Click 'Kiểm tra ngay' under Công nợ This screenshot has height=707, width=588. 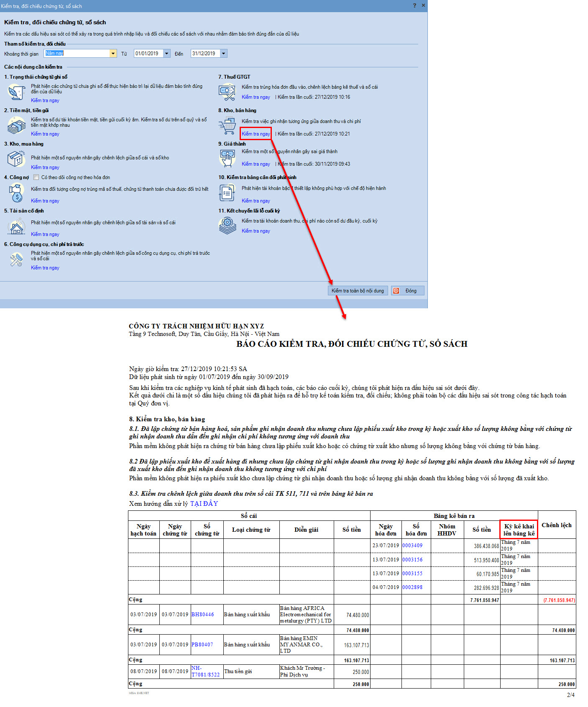[x=45, y=201]
